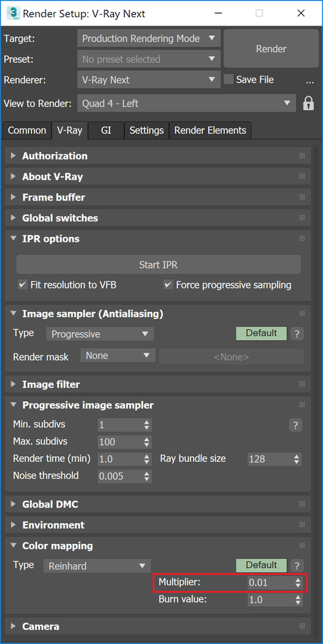This screenshot has width=323, height=644.
Task: Open the Image sampler Type dropdown
Action: pyautogui.click(x=100, y=334)
